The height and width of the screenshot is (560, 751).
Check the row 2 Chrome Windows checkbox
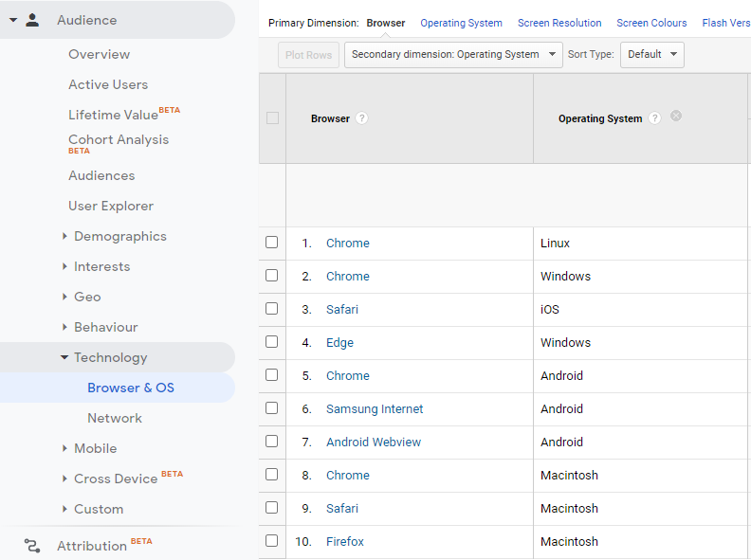click(271, 275)
